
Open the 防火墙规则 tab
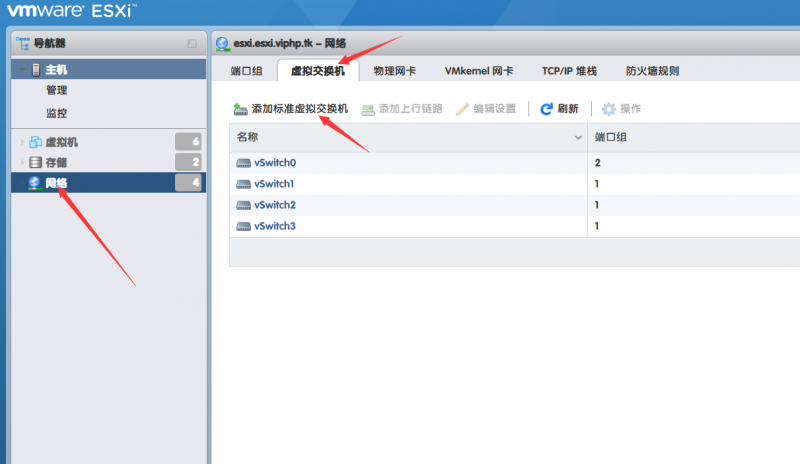point(652,71)
